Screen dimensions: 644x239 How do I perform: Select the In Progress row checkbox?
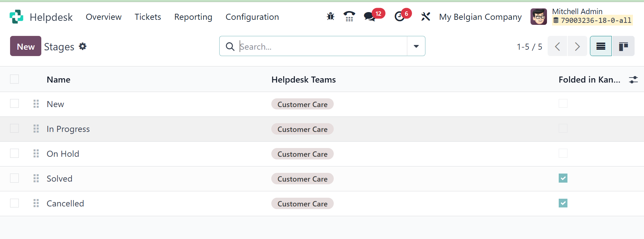pos(14,129)
